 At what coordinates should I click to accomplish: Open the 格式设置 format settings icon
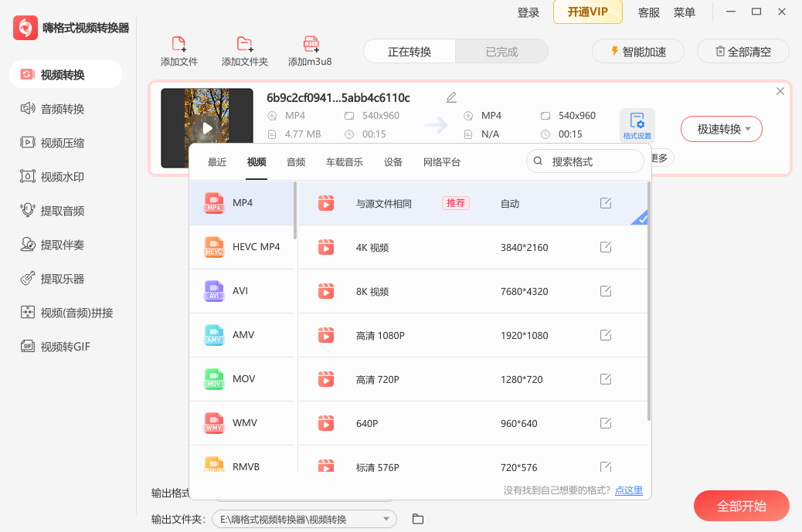click(x=638, y=122)
